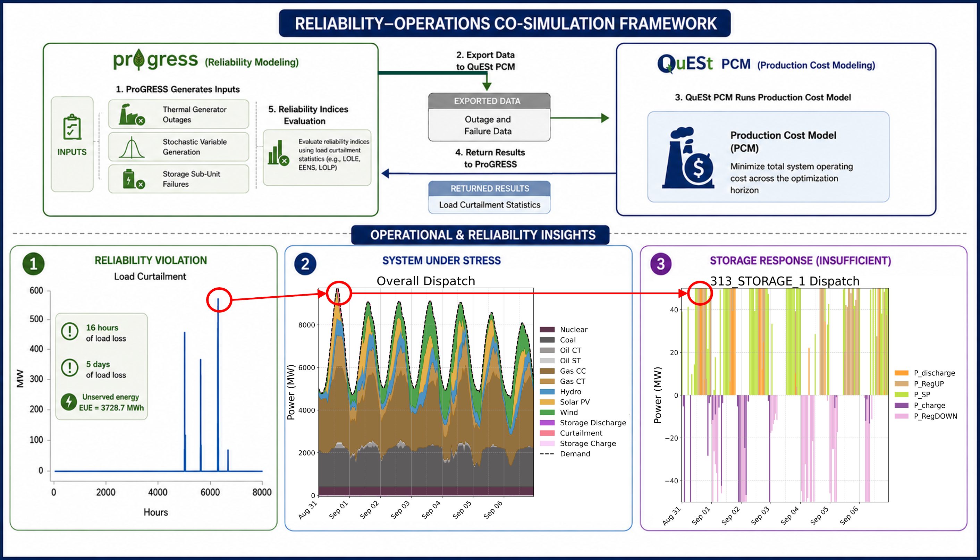Click the dashed Demand legend marker
Viewport: 980px width, 560px height.
pos(547,454)
